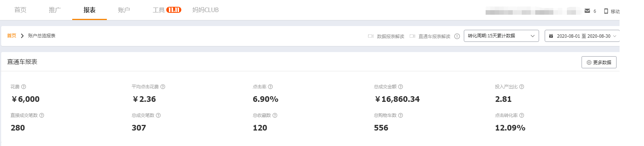Open the 数据报表解读 video link
Screen dimensions: 644x146
[x=386, y=36]
